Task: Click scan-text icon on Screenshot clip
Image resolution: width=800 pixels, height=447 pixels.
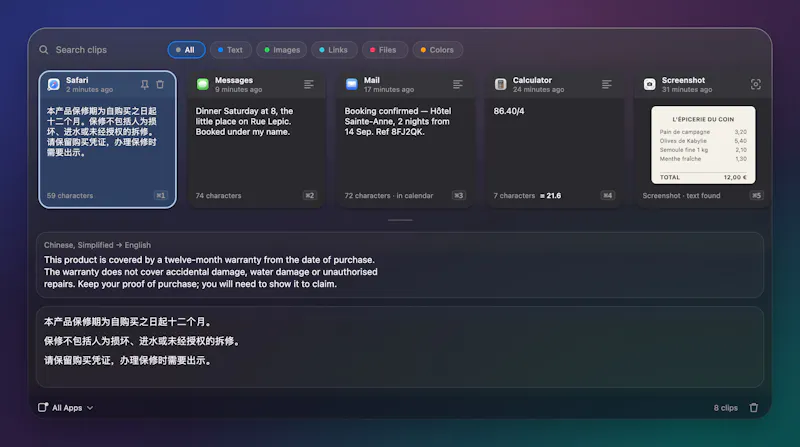Action: (x=756, y=84)
